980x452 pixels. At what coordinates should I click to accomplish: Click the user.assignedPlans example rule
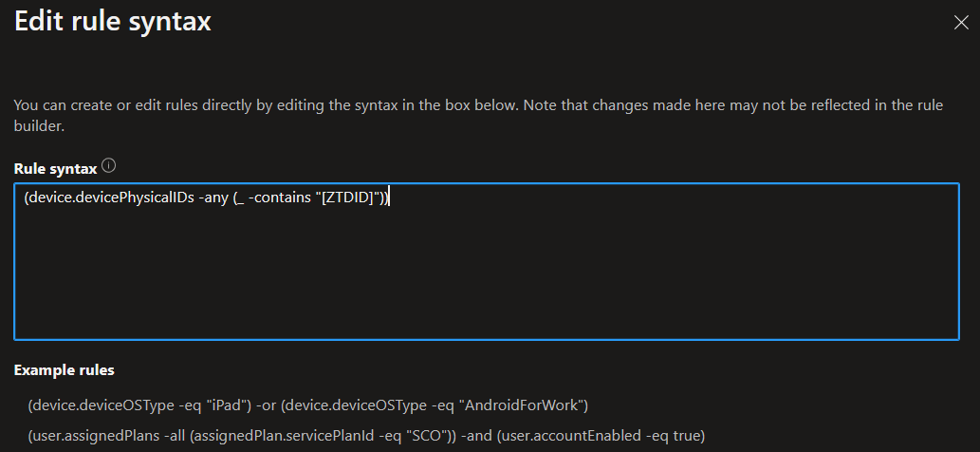367,435
